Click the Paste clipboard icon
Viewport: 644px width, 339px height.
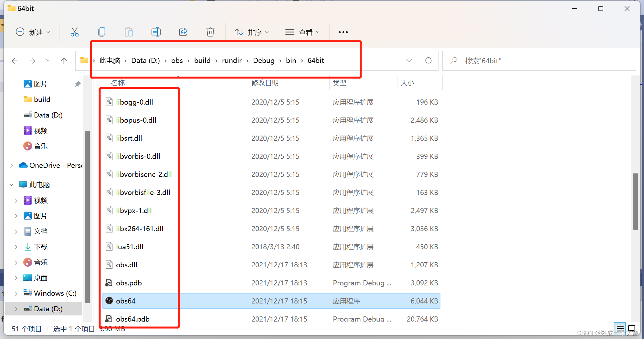[x=129, y=32]
